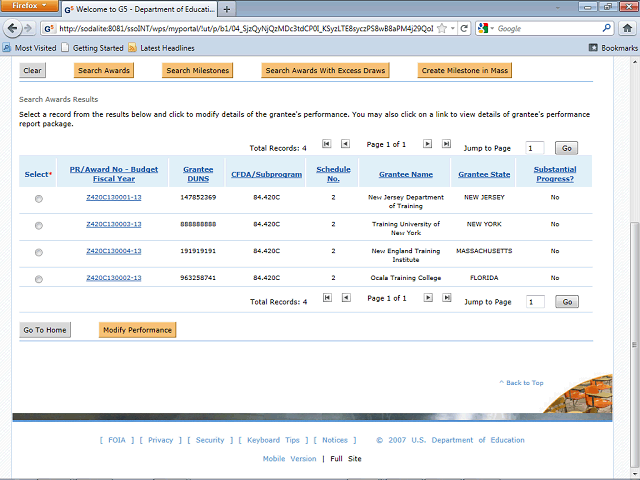
Task: Open a new browser tab with plus button
Action: (227, 9)
